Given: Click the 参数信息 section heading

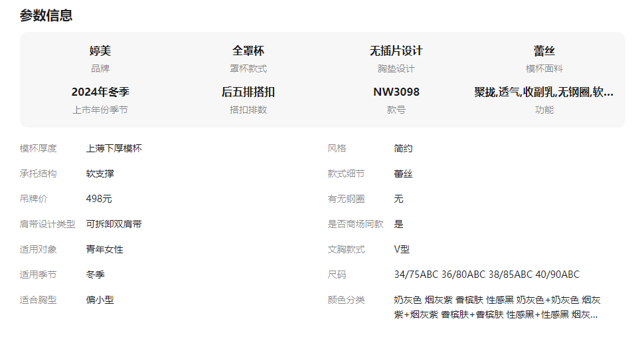Looking at the screenshot, I should [x=46, y=15].
